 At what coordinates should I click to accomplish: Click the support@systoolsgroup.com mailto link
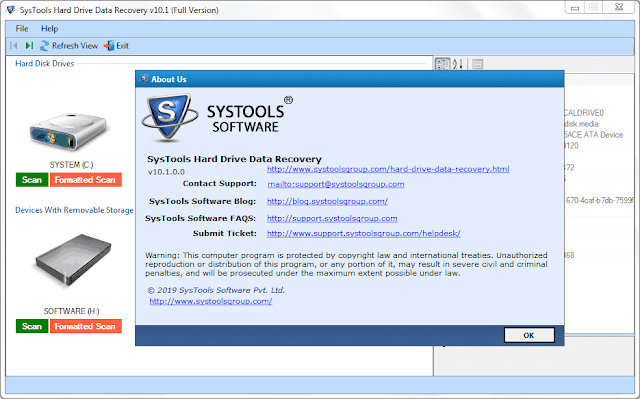[x=336, y=184]
